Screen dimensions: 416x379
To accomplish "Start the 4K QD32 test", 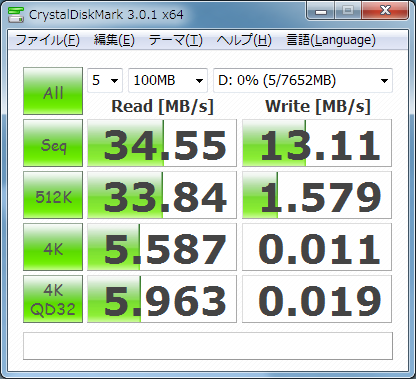I will 53,299.
